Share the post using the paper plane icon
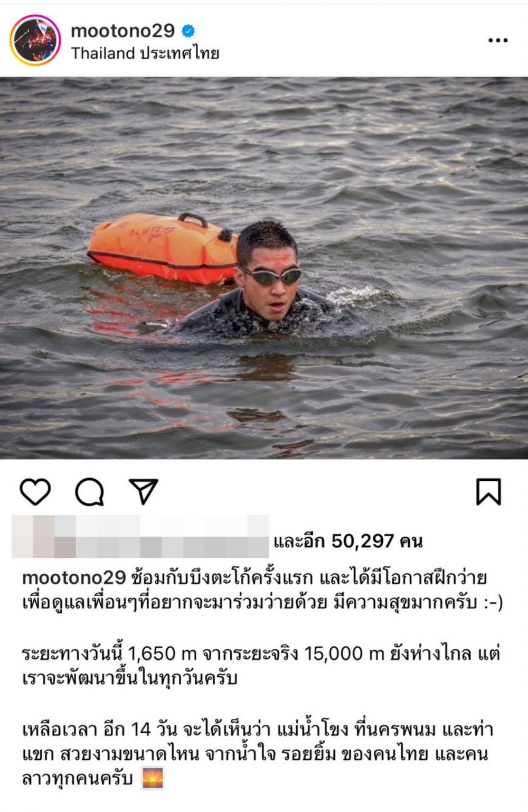The image size is (528, 812). point(144,491)
